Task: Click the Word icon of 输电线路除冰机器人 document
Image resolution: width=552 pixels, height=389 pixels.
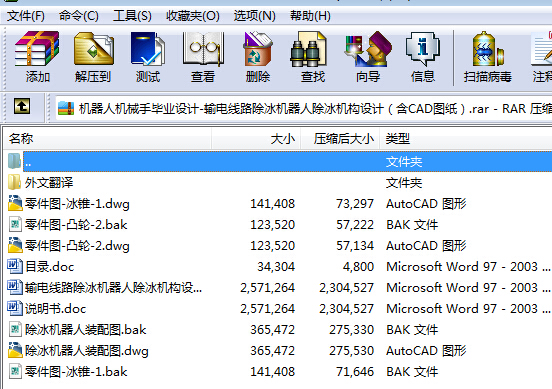Action: click(x=15, y=287)
